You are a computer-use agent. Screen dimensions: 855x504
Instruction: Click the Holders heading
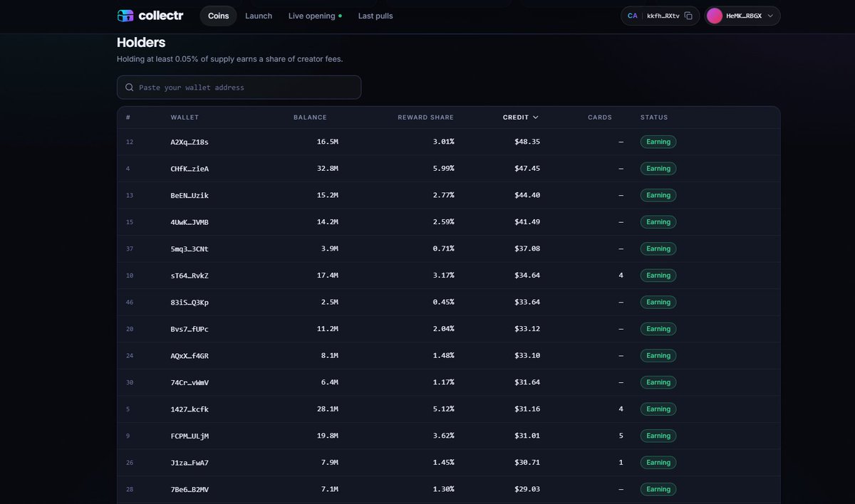141,43
